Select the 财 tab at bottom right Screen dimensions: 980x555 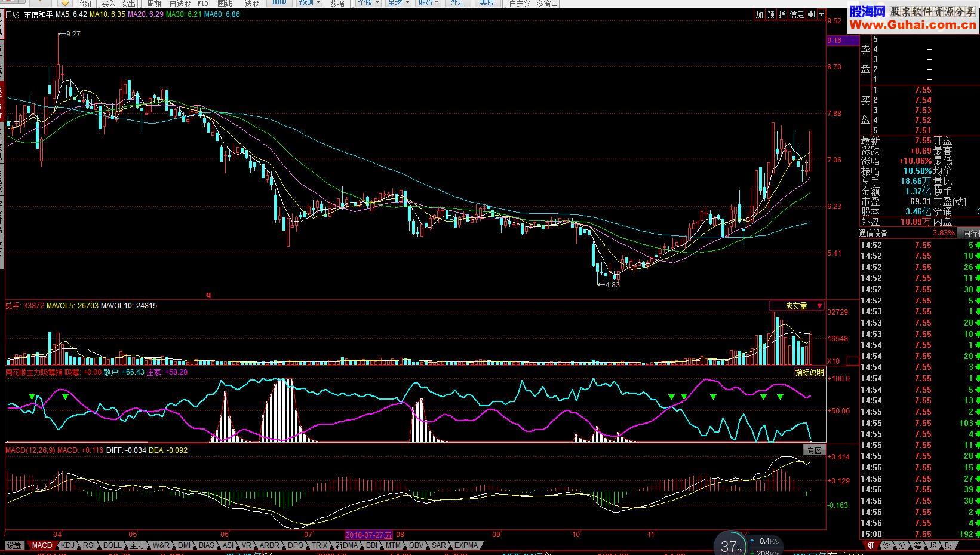pos(949,545)
